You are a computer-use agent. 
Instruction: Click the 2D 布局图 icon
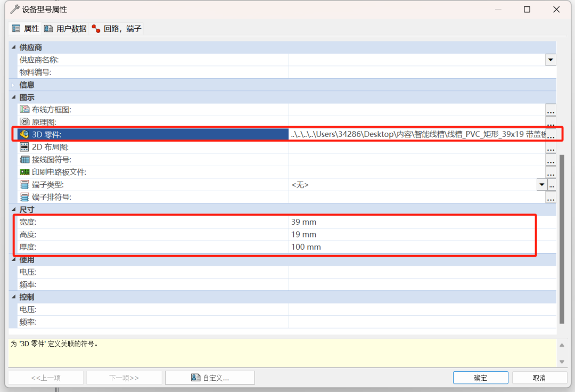click(x=24, y=147)
